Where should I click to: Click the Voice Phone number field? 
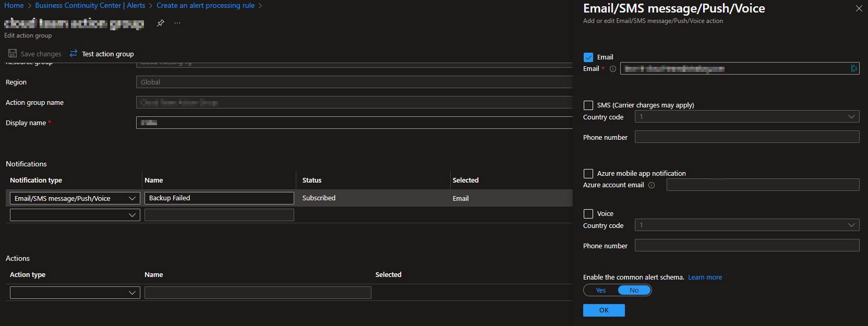(747, 245)
